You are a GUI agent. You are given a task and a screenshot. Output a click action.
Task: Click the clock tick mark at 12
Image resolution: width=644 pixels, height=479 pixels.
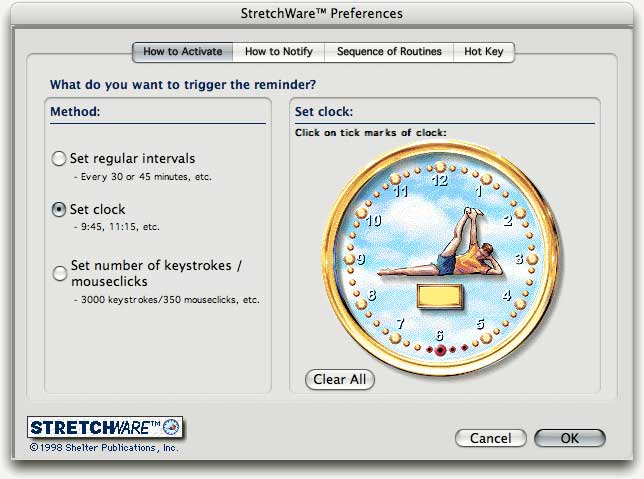coord(440,167)
